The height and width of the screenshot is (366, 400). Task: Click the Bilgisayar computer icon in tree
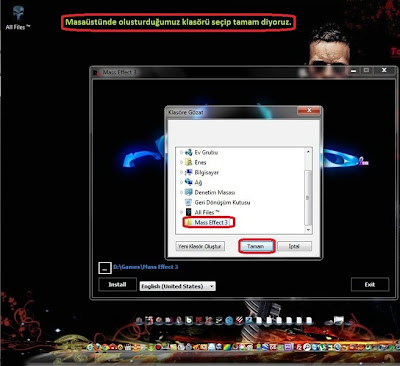(x=189, y=172)
